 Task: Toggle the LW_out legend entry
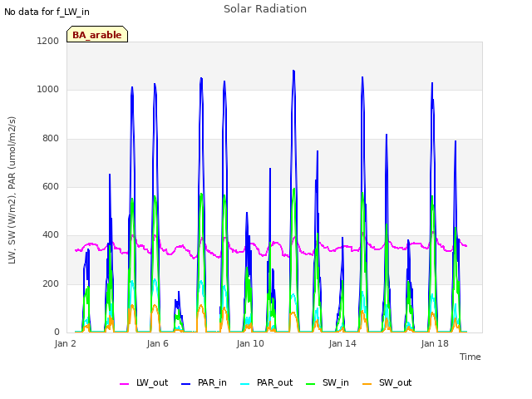tap(144, 382)
